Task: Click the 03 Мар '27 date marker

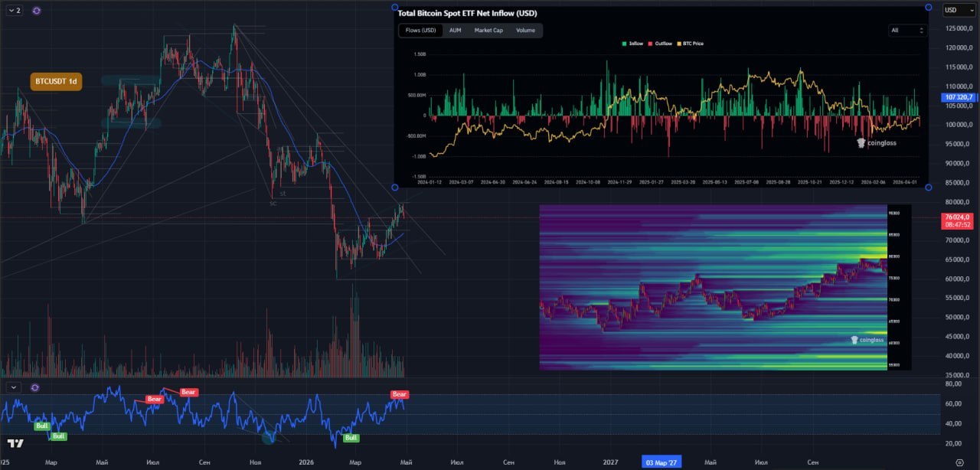Action: (661, 462)
